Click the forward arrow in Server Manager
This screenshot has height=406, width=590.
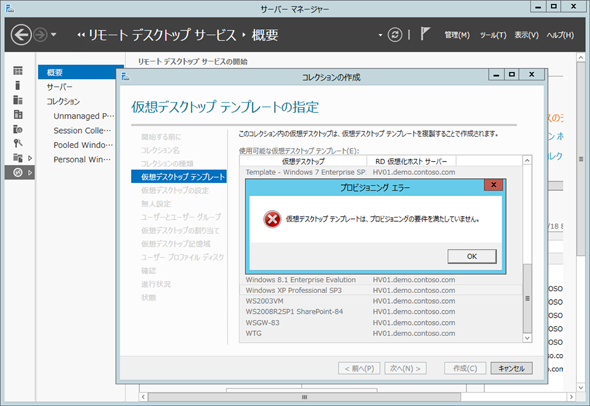(40, 35)
